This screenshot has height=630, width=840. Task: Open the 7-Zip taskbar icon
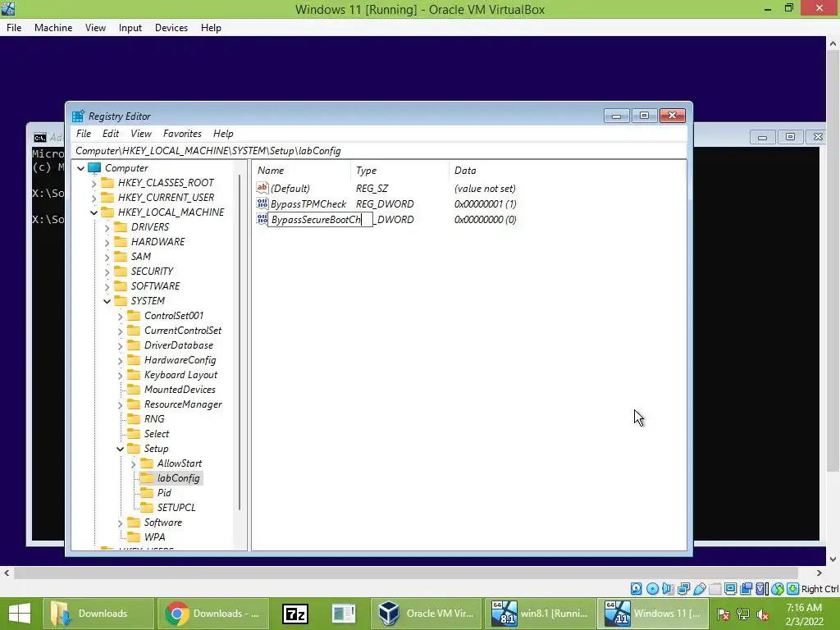(x=295, y=614)
